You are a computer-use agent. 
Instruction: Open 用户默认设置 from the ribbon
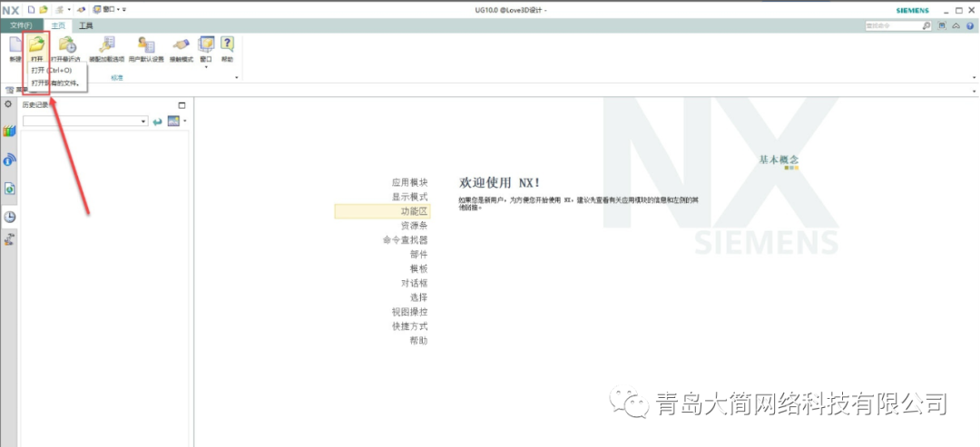pyautogui.click(x=146, y=49)
